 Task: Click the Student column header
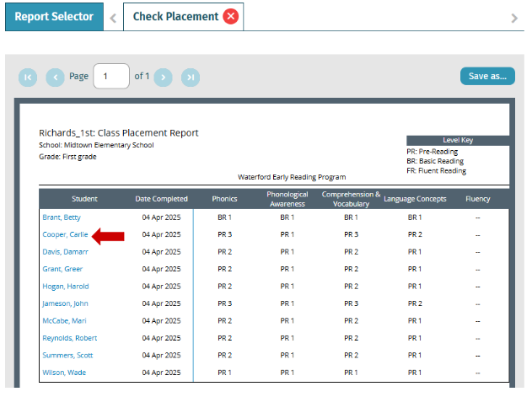point(84,199)
